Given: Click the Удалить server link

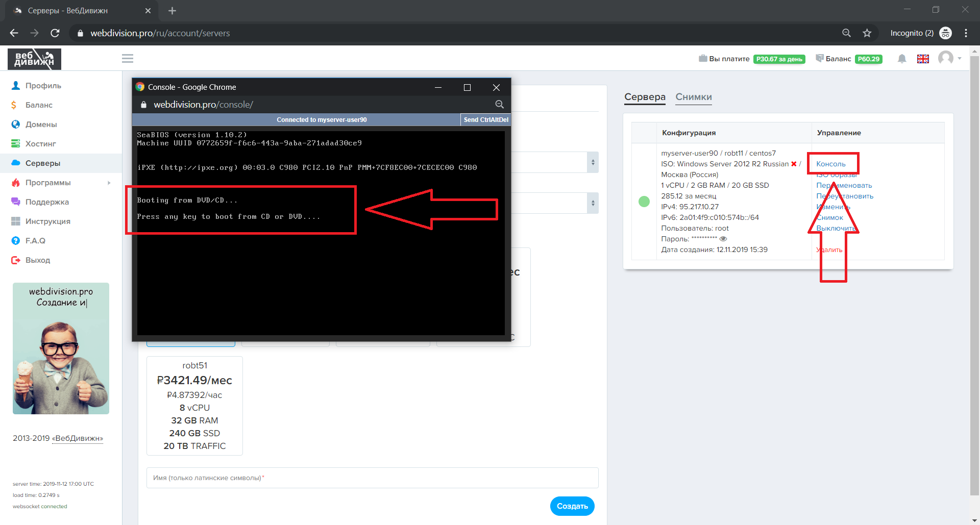Looking at the screenshot, I should coord(829,249).
